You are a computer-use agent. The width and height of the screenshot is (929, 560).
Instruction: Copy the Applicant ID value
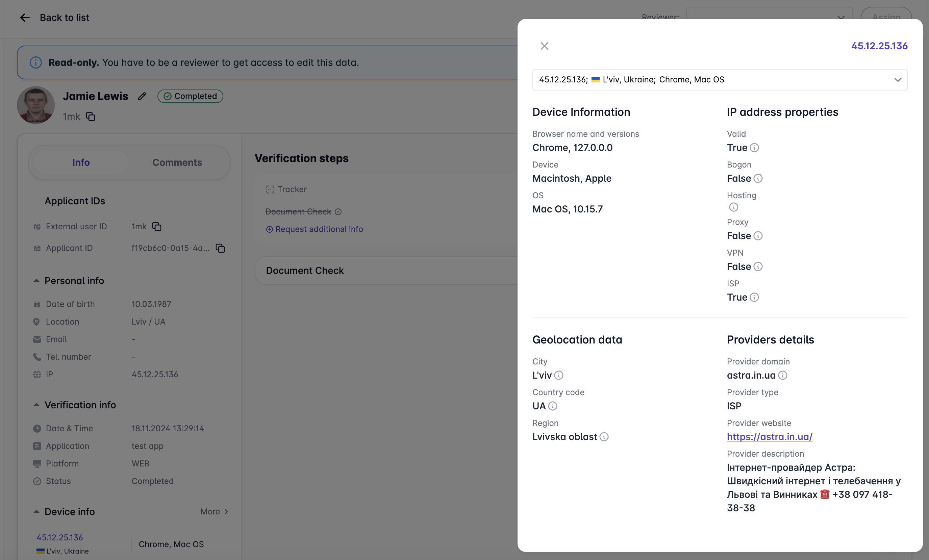point(220,248)
